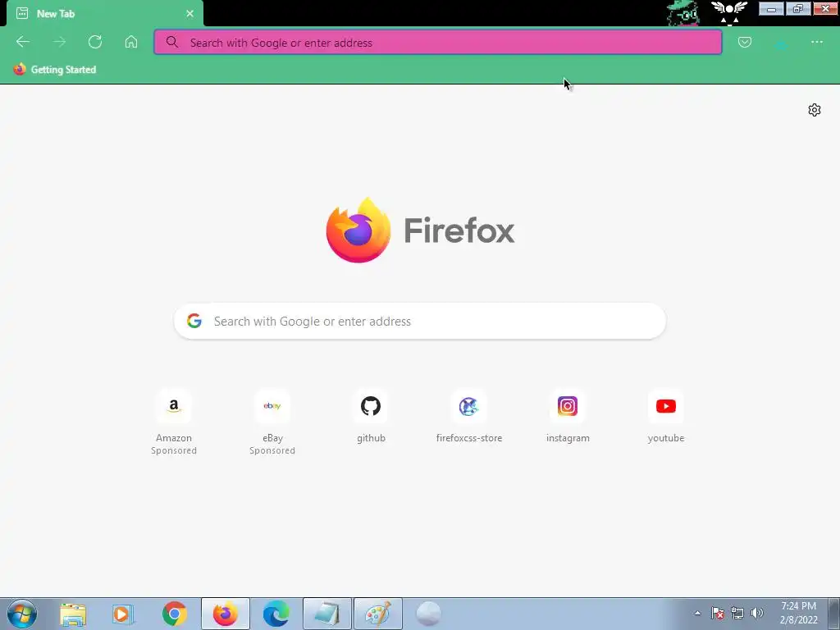Switch to Firefox taskbar button
The width and height of the screenshot is (840, 630).
225,614
